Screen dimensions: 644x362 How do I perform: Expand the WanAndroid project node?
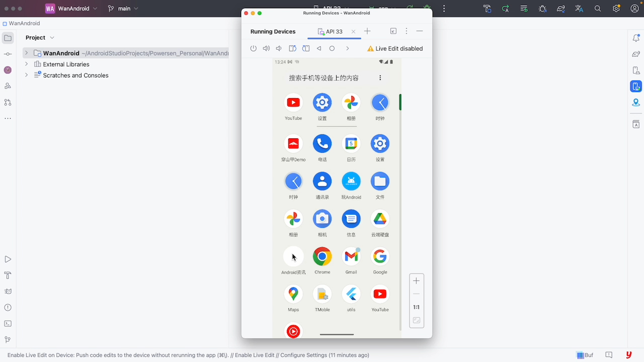point(26,53)
